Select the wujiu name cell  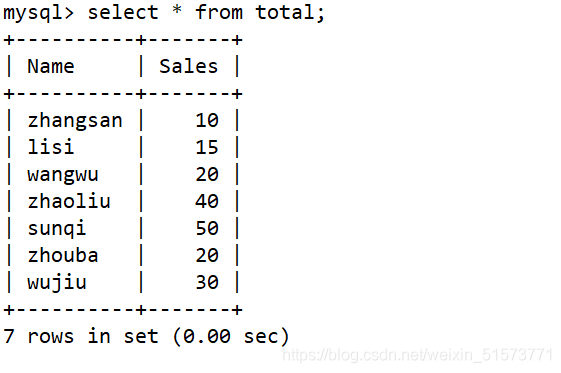click(x=57, y=283)
